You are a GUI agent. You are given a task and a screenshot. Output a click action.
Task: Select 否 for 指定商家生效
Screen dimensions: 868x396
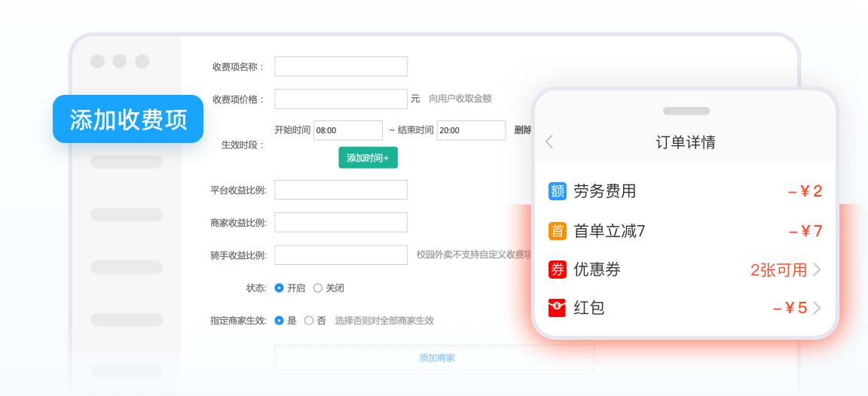(x=309, y=320)
